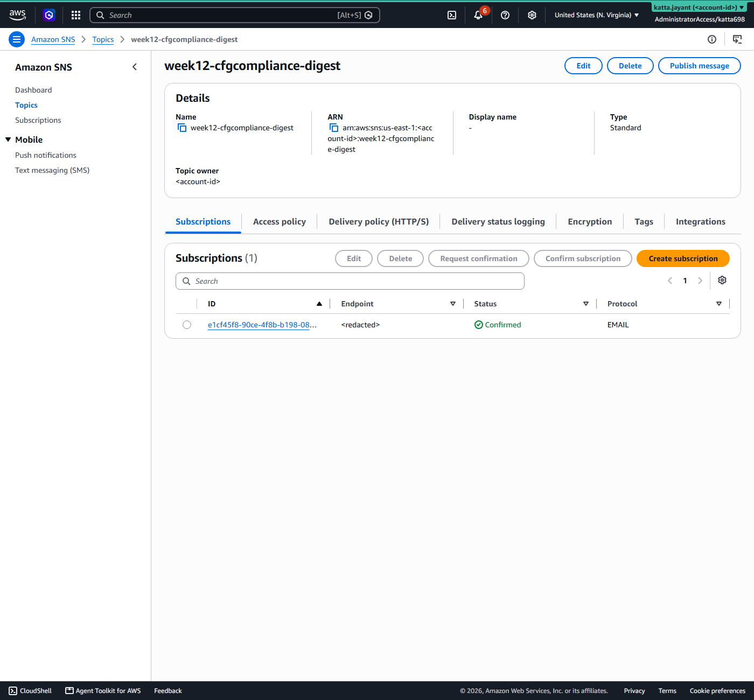The image size is (754, 700).
Task: Open Text messaging (SMS) in the sidebar
Action: (52, 170)
